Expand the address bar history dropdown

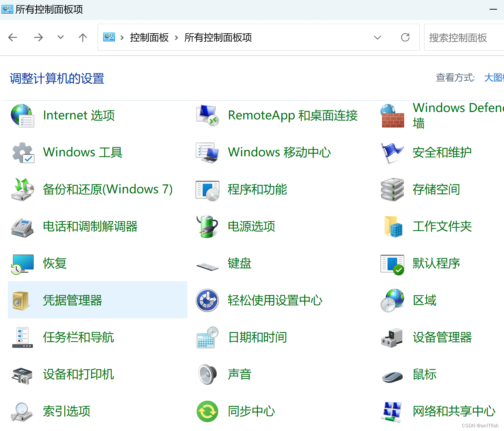378,37
